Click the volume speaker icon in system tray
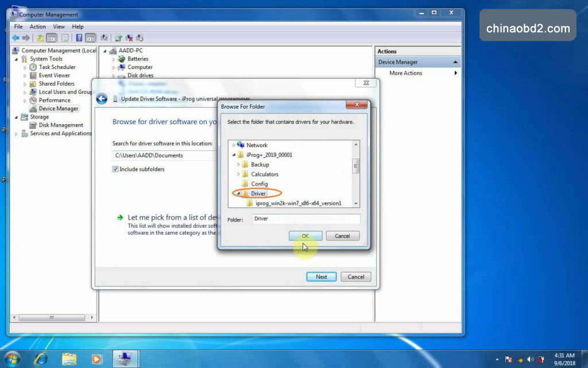The width and height of the screenshot is (588, 368). pos(530,359)
